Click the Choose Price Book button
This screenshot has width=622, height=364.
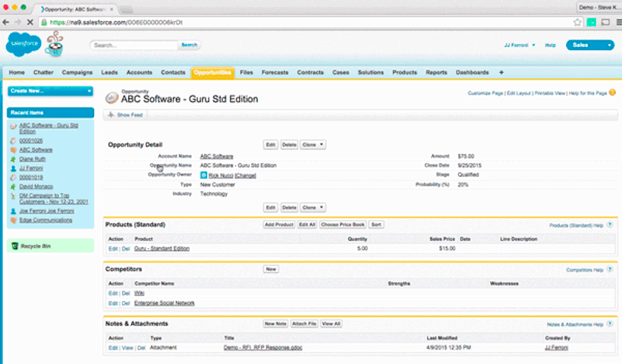coord(342,225)
